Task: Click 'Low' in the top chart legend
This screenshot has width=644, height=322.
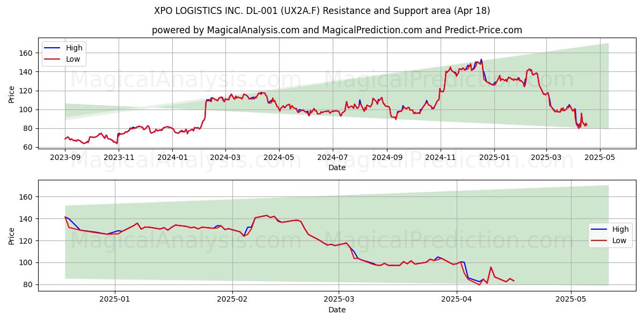Action: click(x=73, y=59)
